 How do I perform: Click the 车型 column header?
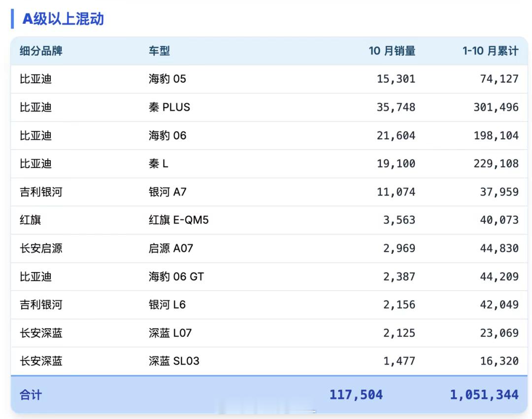pos(159,51)
